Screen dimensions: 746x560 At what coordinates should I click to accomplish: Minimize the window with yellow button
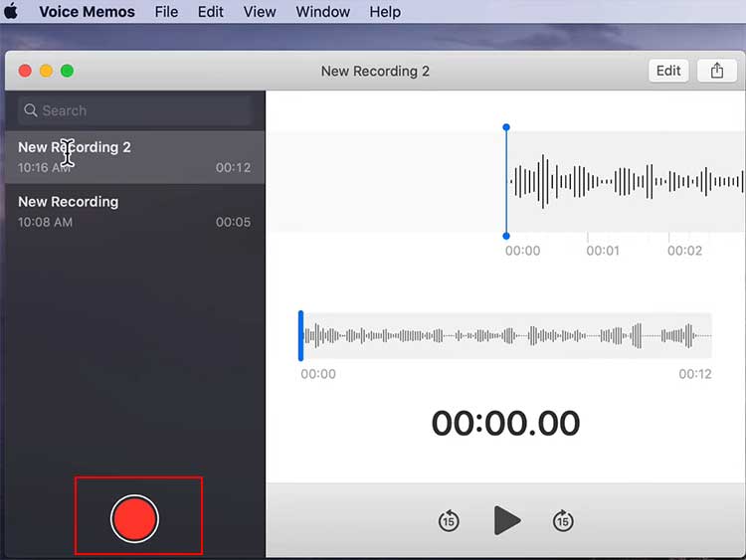pyautogui.click(x=46, y=71)
